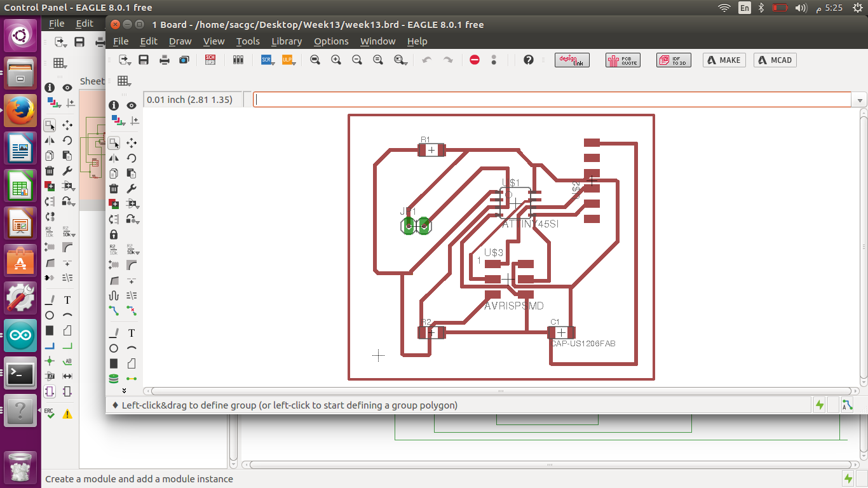Open the File menu in the Board window

pyautogui.click(x=121, y=41)
